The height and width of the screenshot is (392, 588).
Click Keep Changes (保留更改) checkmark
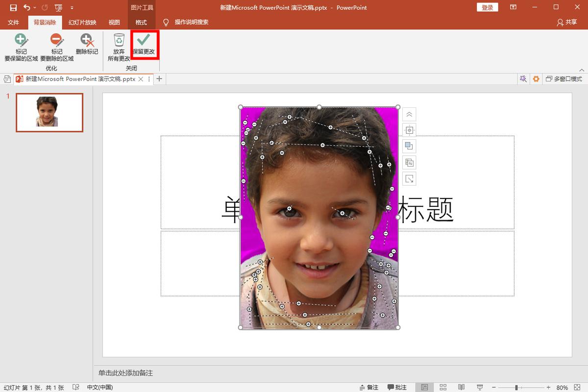[144, 45]
